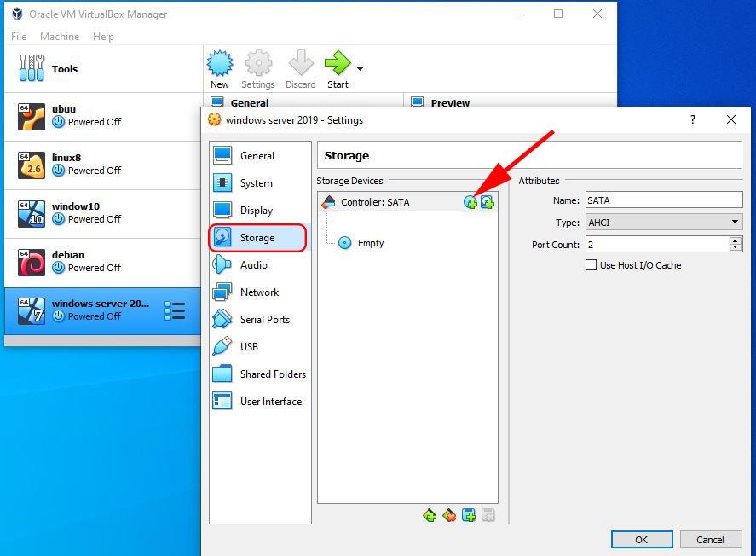Image resolution: width=756 pixels, height=556 pixels.
Task: Enable Use Host I/O Cache
Action: [x=592, y=265]
